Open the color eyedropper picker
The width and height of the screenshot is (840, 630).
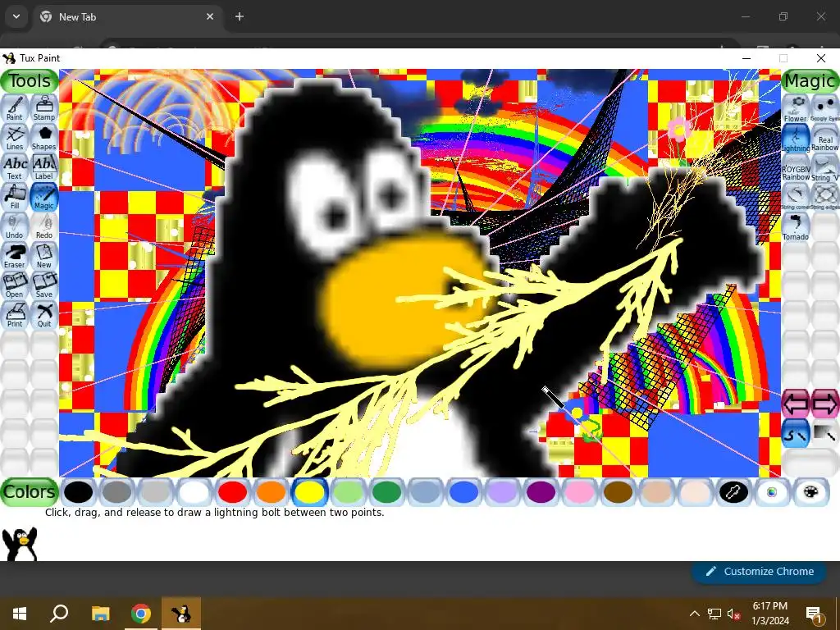tap(733, 492)
